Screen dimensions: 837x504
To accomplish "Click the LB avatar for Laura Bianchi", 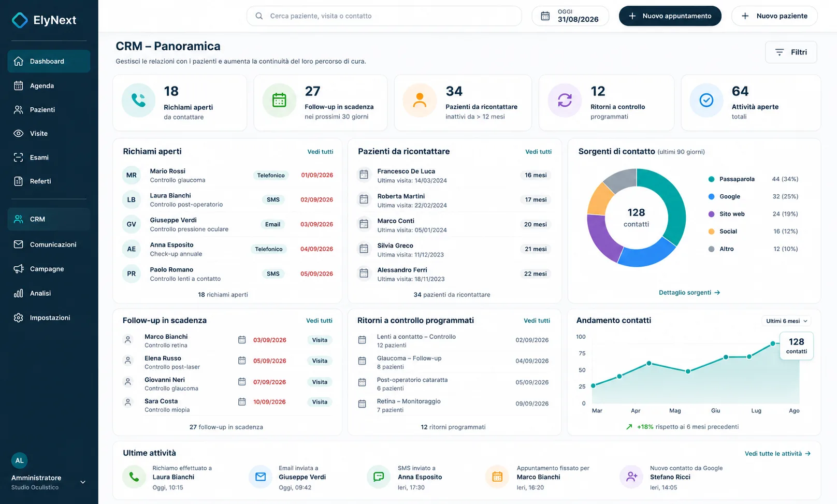I will (132, 199).
